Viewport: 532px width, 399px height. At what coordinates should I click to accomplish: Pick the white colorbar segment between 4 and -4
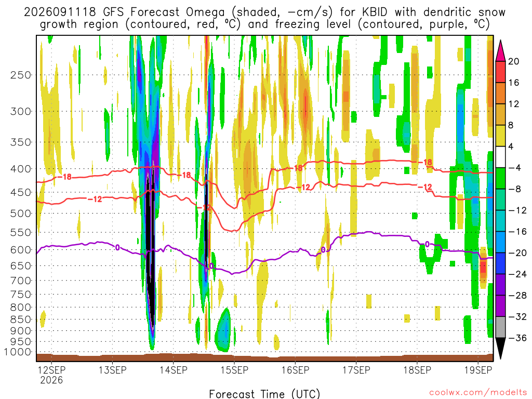500,157
